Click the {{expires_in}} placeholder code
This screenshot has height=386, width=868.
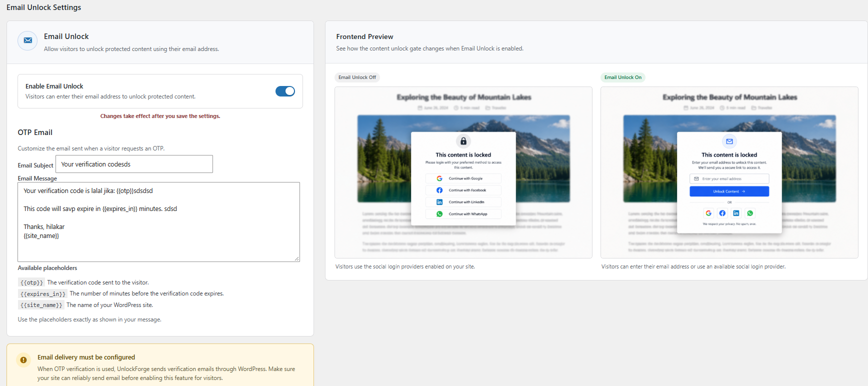click(43, 294)
